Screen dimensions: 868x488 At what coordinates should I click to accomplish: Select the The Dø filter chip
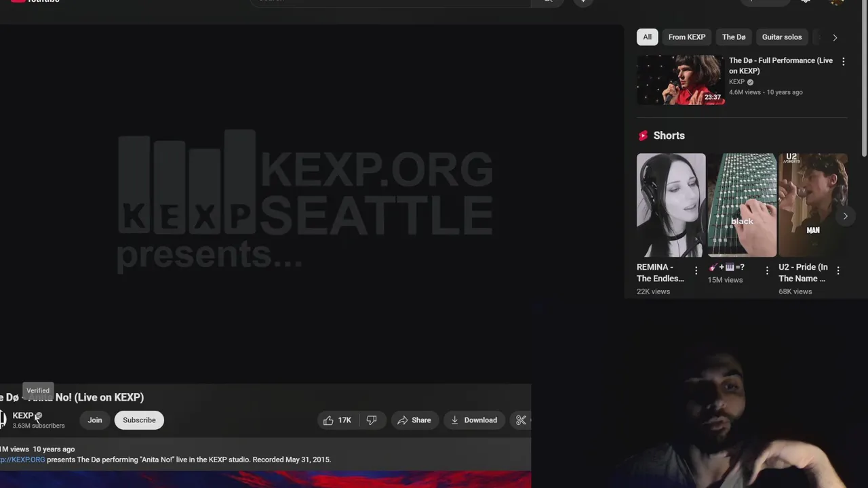734,37
